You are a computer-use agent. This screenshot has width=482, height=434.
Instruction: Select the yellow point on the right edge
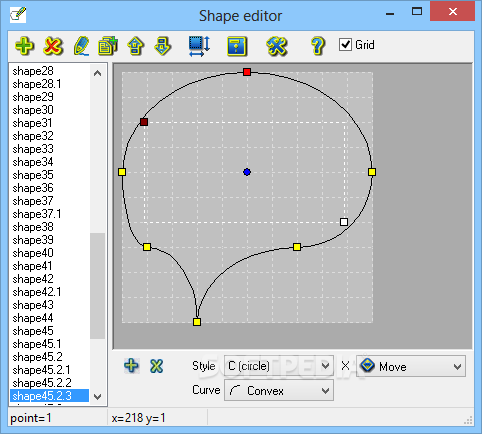372,172
